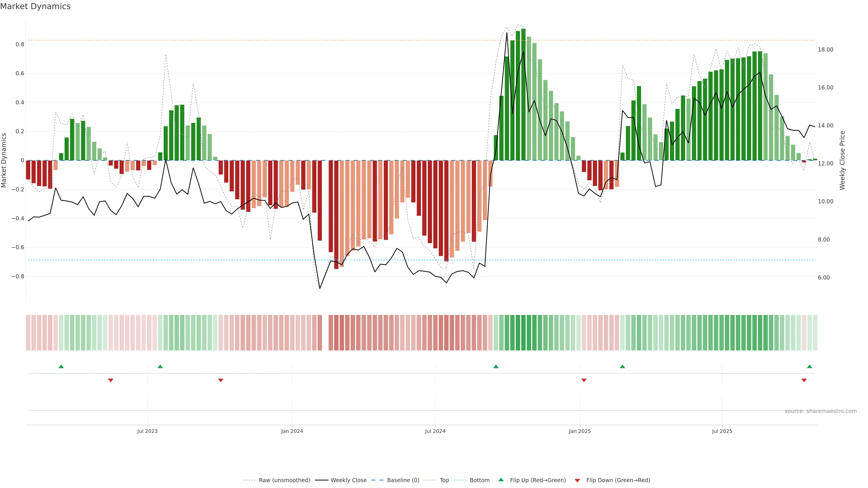Hide the Baseline (0) legend series
Image resolution: width=868 pixels, height=488 pixels.
403,480
